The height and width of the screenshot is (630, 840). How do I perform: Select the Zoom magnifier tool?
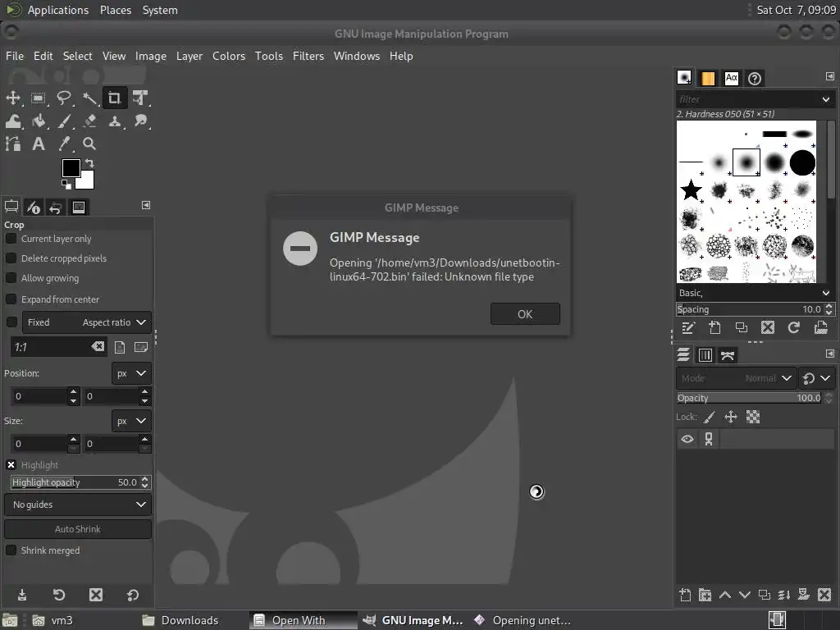point(89,144)
